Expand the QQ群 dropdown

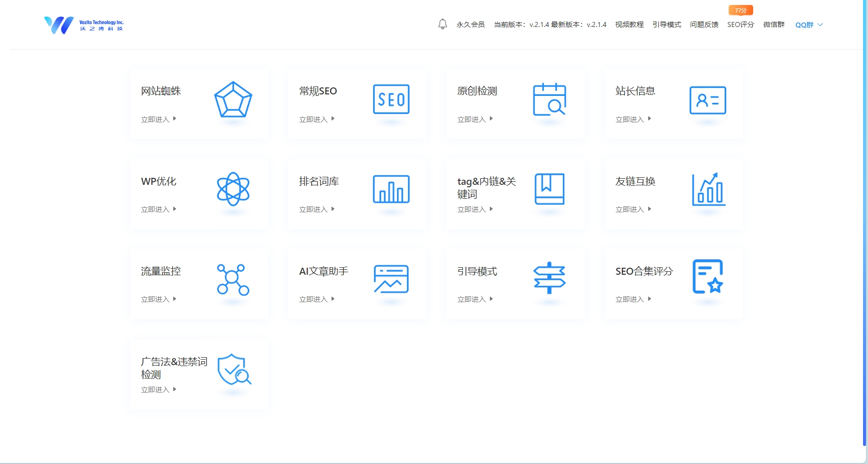coord(808,24)
